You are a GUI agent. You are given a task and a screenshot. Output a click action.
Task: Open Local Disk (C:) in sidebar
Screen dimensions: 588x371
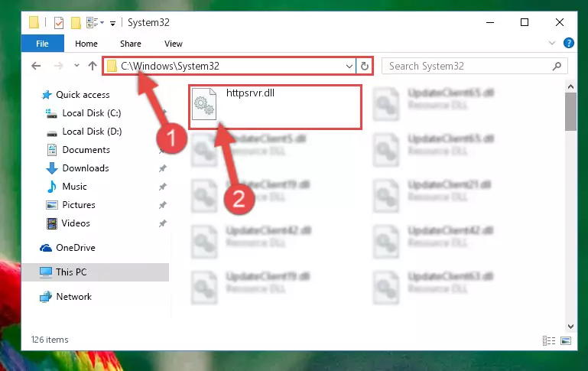point(92,113)
